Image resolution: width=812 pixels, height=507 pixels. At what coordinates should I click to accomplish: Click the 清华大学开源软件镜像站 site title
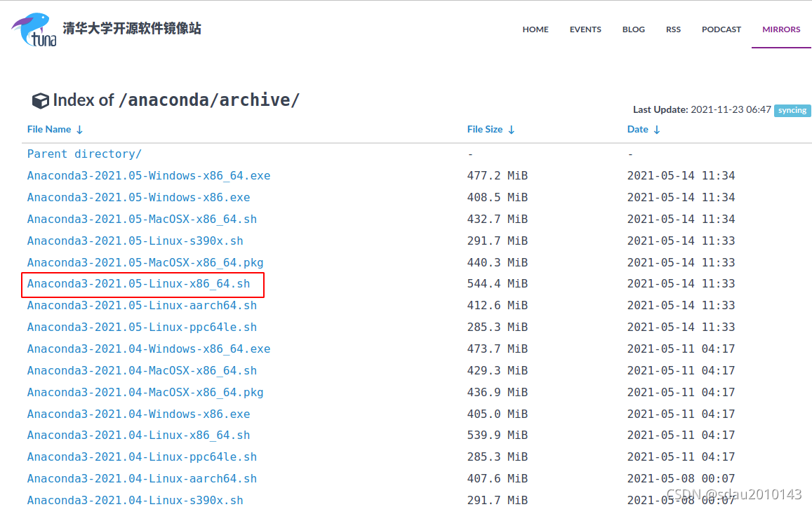click(x=131, y=28)
